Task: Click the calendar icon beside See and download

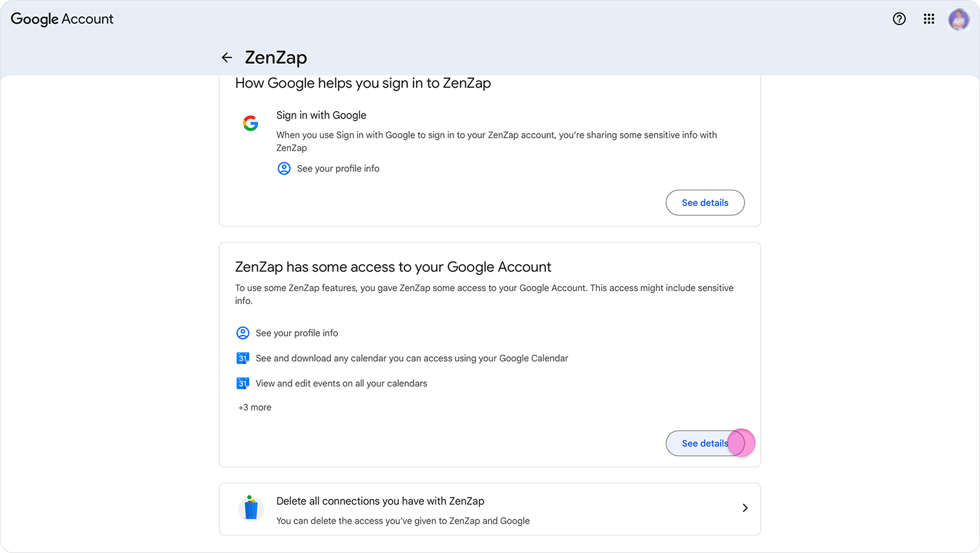Action: tap(243, 358)
